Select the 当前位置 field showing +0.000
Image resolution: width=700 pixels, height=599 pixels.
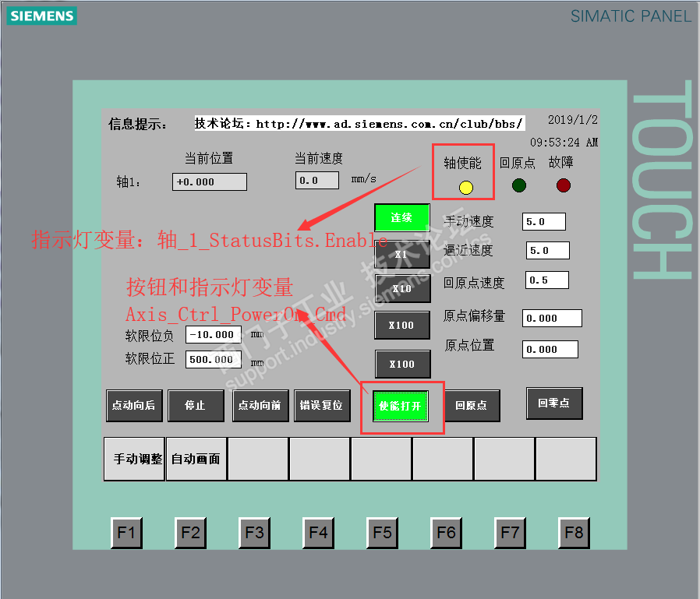210,182
